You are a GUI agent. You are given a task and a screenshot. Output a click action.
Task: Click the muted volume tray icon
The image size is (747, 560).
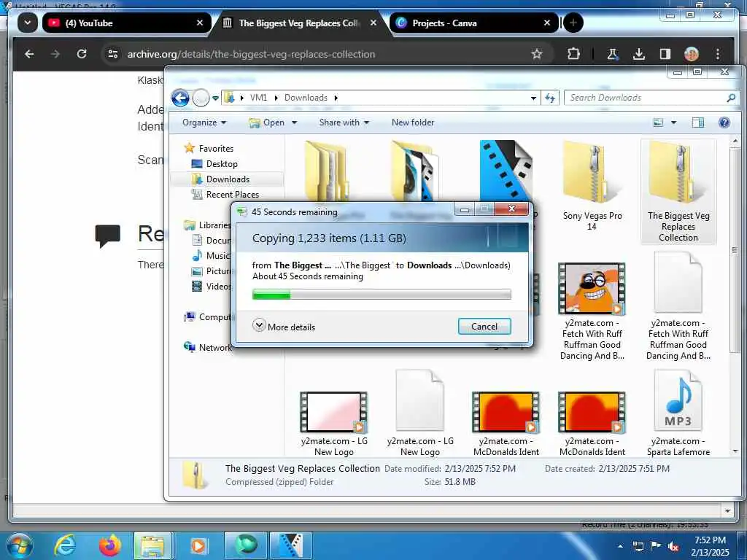pyautogui.click(x=673, y=546)
